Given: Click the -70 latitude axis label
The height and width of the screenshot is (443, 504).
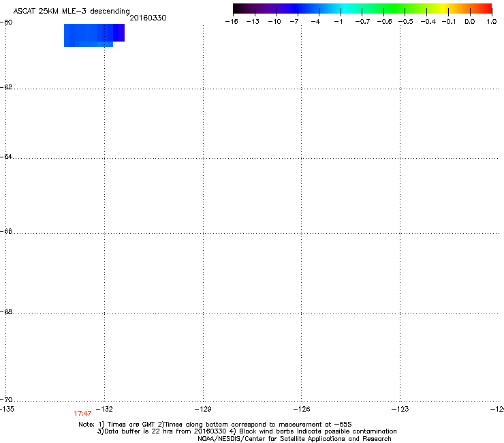Looking at the screenshot, I should pos(6,399).
